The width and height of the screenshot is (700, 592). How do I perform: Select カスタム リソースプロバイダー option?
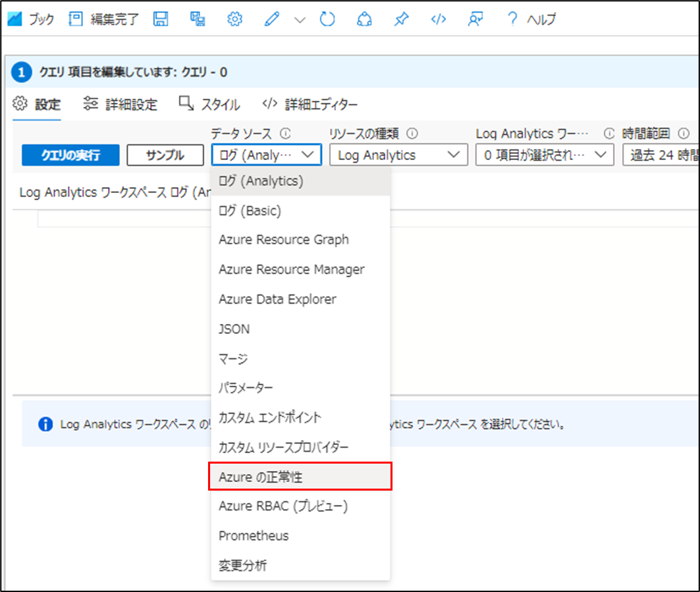pyautogui.click(x=300, y=447)
